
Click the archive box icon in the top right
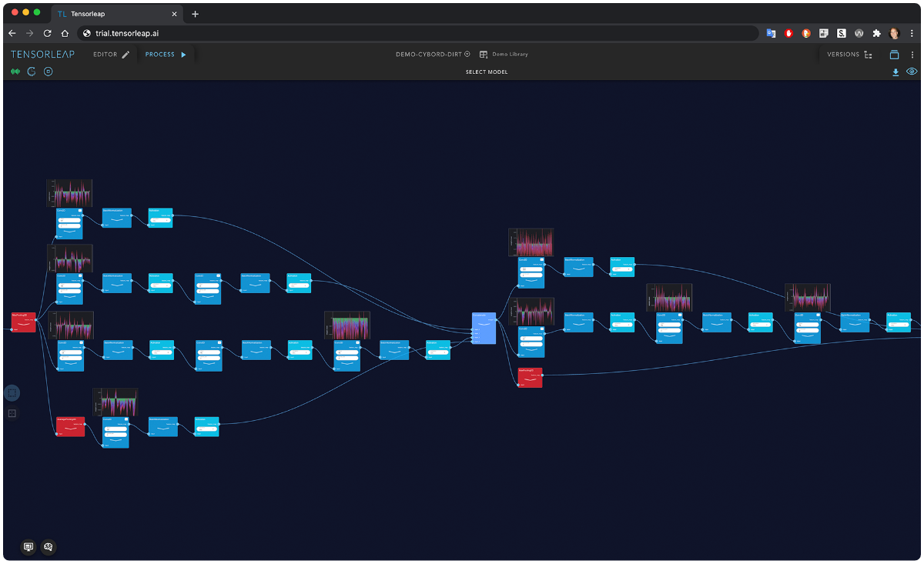pyautogui.click(x=894, y=54)
